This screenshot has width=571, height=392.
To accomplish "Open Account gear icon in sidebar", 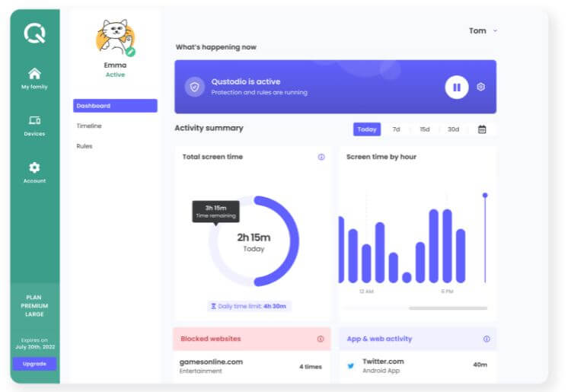I will [34, 167].
